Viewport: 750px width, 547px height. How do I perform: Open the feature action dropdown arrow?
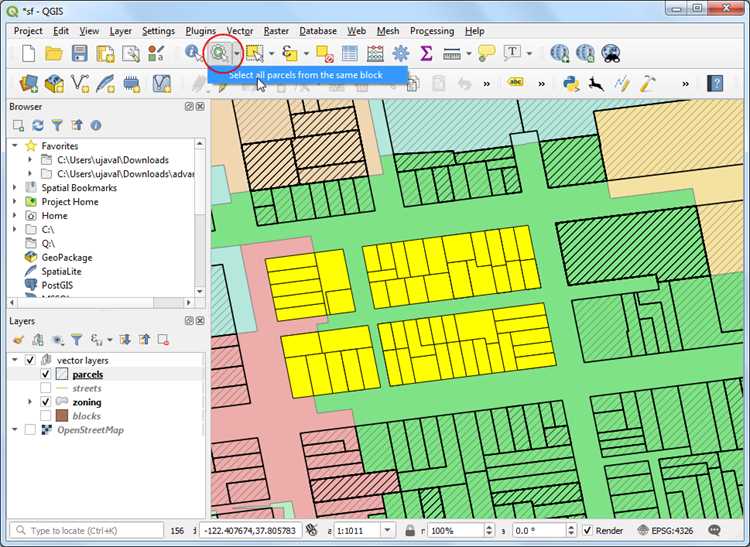[x=237, y=54]
